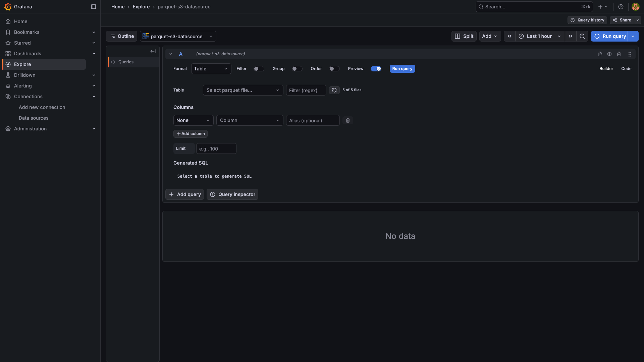Open the None aggregation dropdown

tap(193, 120)
